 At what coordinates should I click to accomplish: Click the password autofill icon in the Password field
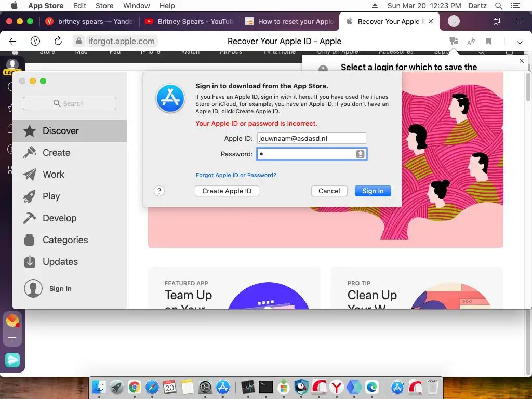tap(360, 154)
